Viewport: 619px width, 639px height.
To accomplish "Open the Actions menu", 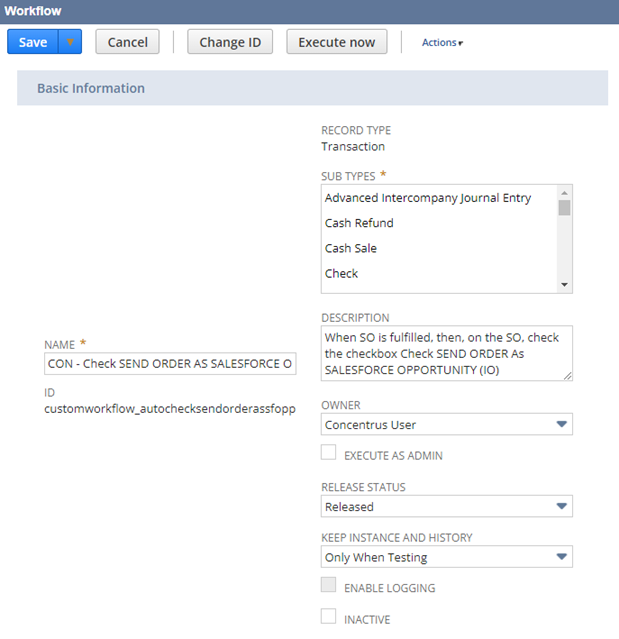I will pyautogui.click(x=442, y=43).
